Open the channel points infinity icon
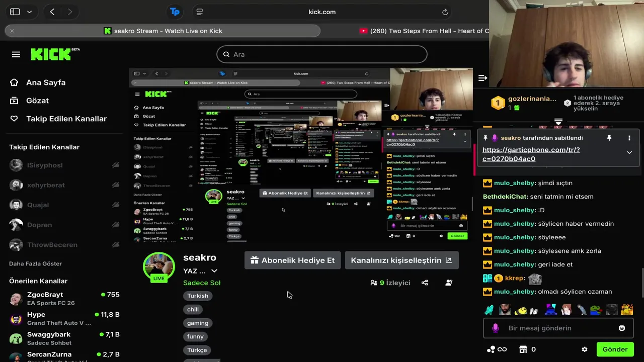This screenshot has width=644, height=362. [497, 349]
